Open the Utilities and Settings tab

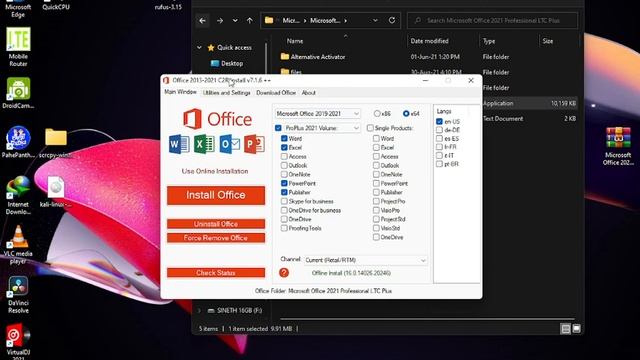(227, 93)
